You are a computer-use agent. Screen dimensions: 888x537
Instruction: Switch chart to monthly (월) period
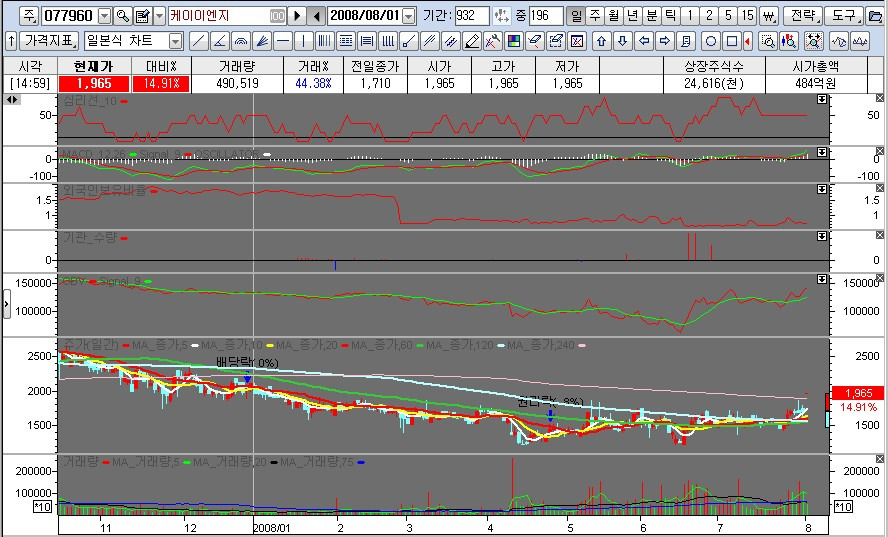[x=613, y=16]
